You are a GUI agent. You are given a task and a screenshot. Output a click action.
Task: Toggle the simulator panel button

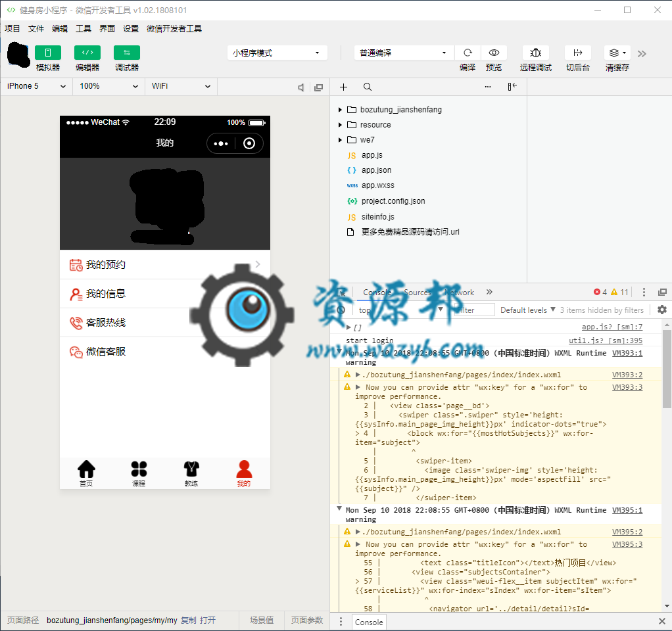click(47, 53)
